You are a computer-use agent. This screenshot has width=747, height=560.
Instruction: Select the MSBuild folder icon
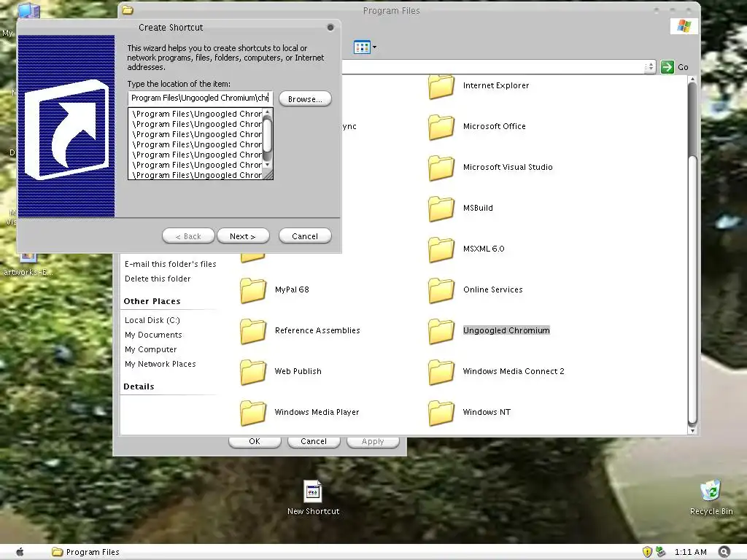click(x=441, y=209)
